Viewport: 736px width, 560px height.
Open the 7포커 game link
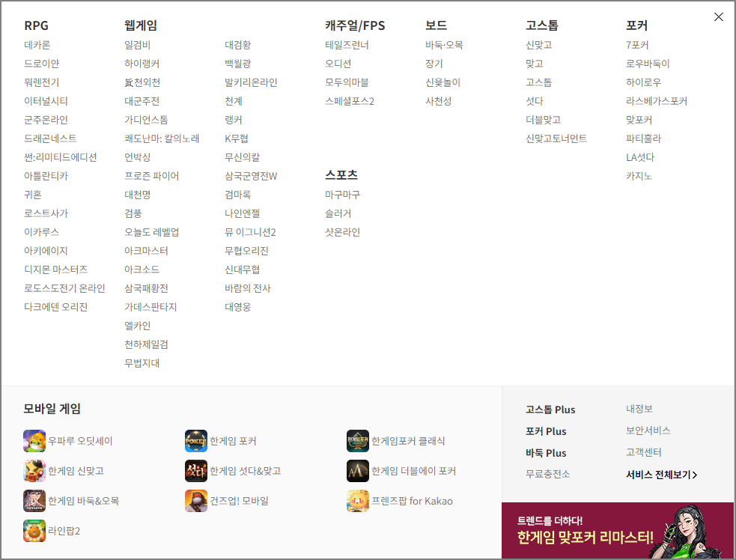click(x=637, y=45)
